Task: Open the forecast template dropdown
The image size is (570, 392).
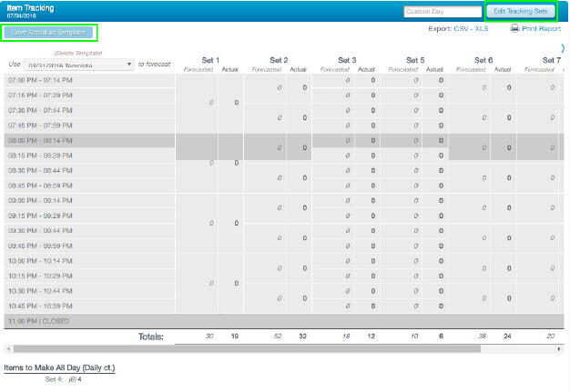Action: coord(78,65)
